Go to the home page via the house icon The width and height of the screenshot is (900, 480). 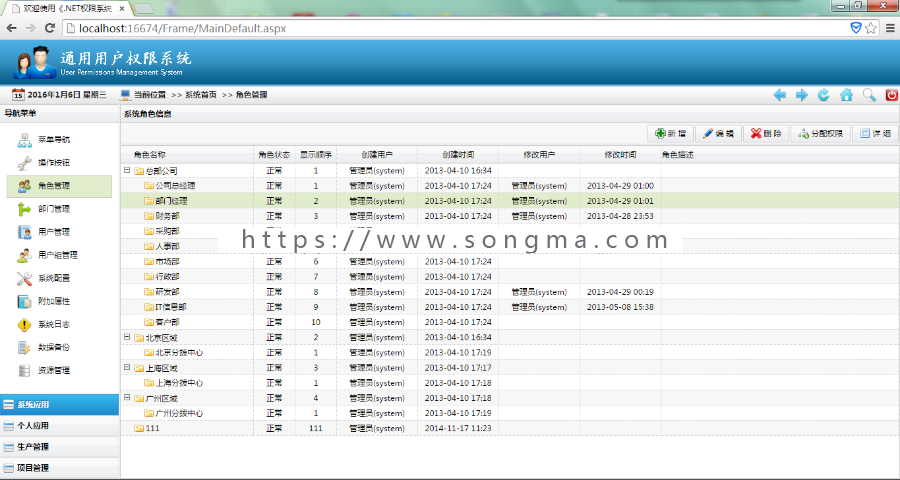point(846,95)
